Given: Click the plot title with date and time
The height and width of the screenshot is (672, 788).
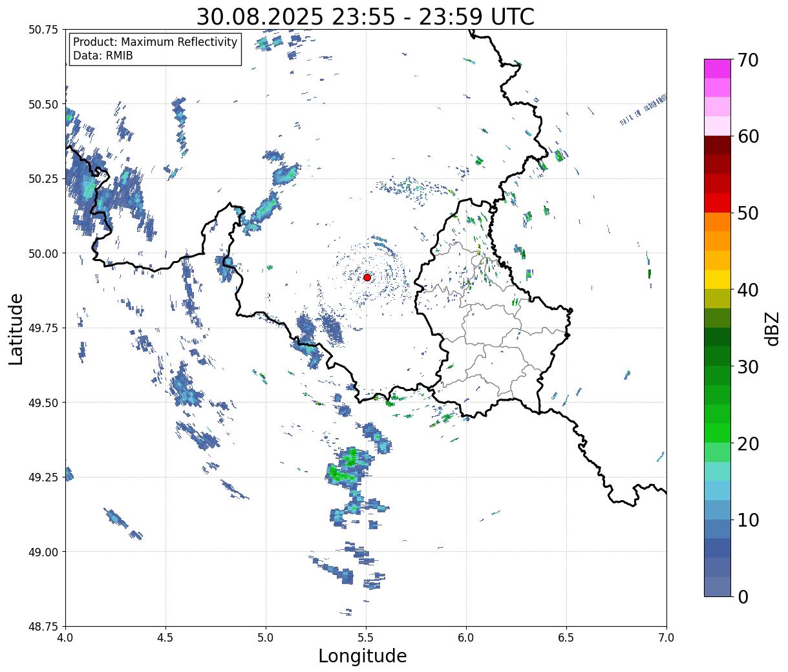Looking at the screenshot, I should click(x=365, y=16).
